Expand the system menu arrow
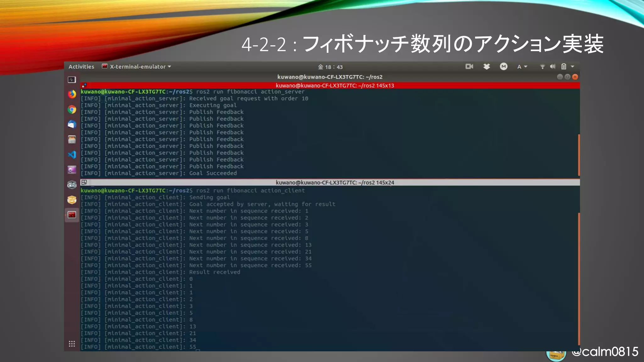The height and width of the screenshot is (362, 644). [572, 66]
